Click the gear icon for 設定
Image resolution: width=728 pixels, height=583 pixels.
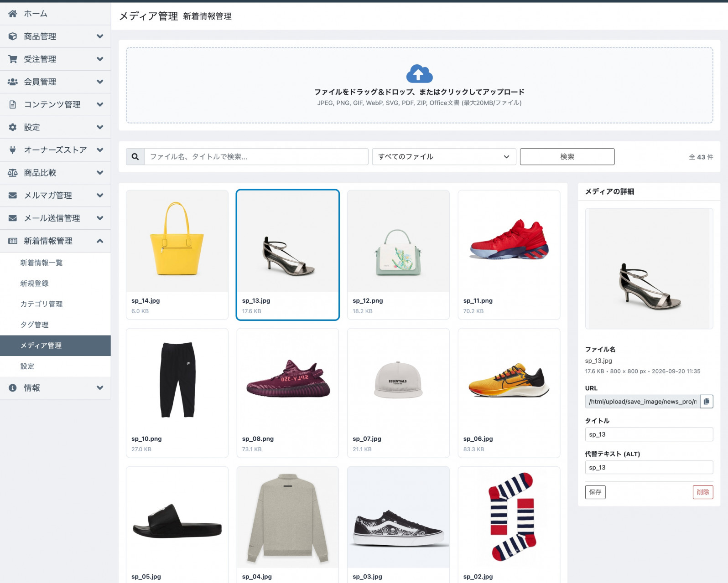click(x=13, y=127)
